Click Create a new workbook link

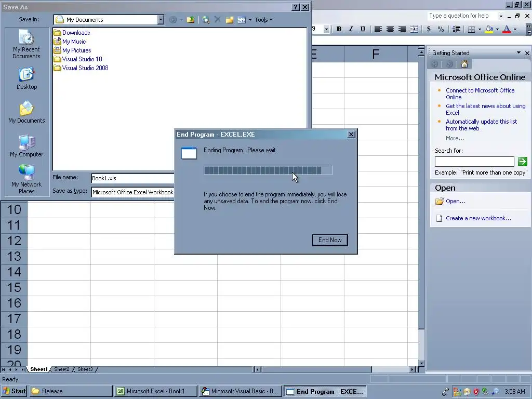478,218
